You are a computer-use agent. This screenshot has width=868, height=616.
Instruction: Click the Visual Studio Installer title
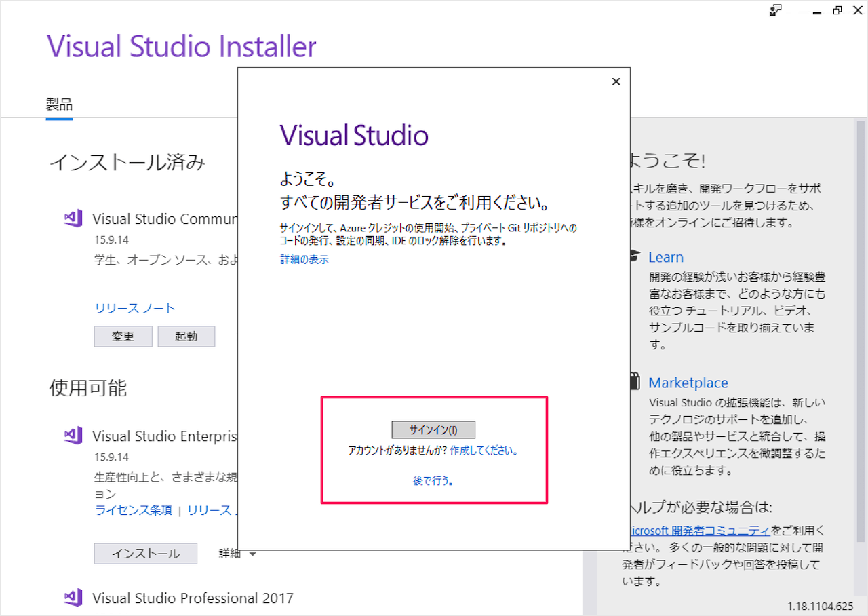182,46
